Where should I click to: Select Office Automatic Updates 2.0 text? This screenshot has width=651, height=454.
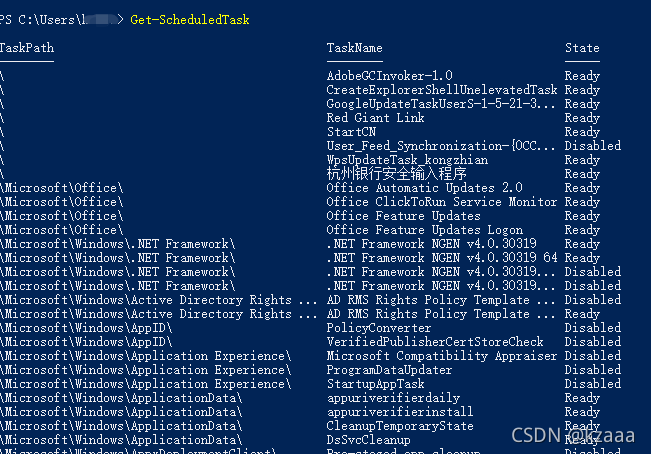pos(424,188)
